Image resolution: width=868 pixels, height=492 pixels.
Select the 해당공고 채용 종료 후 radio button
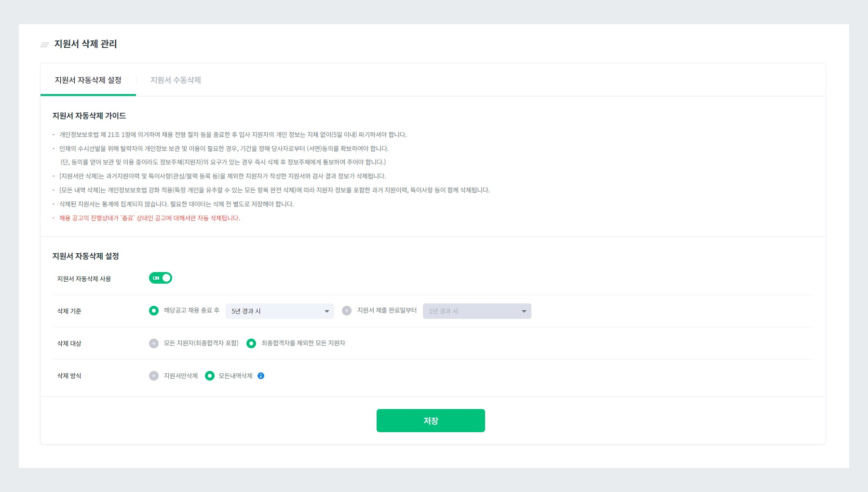(x=154, y=311)
